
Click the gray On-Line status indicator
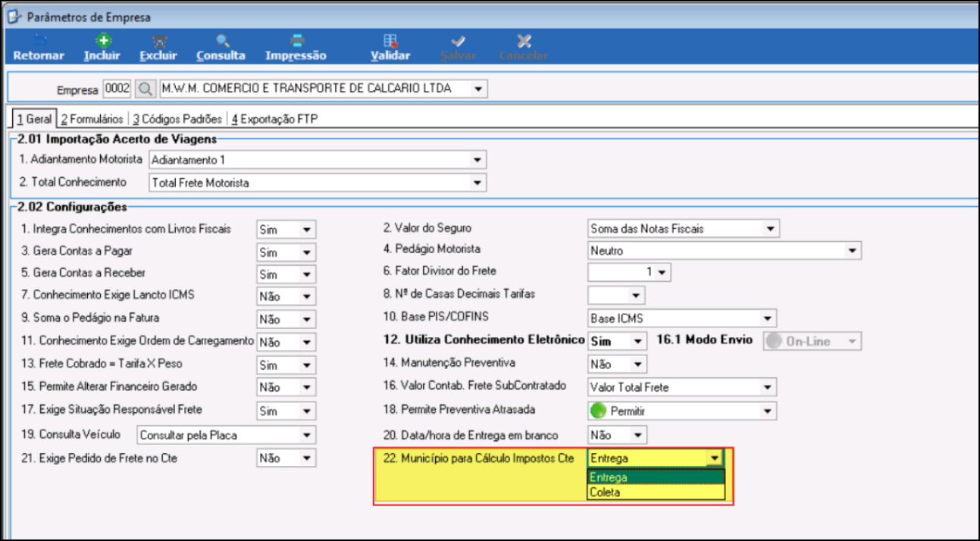774,341
